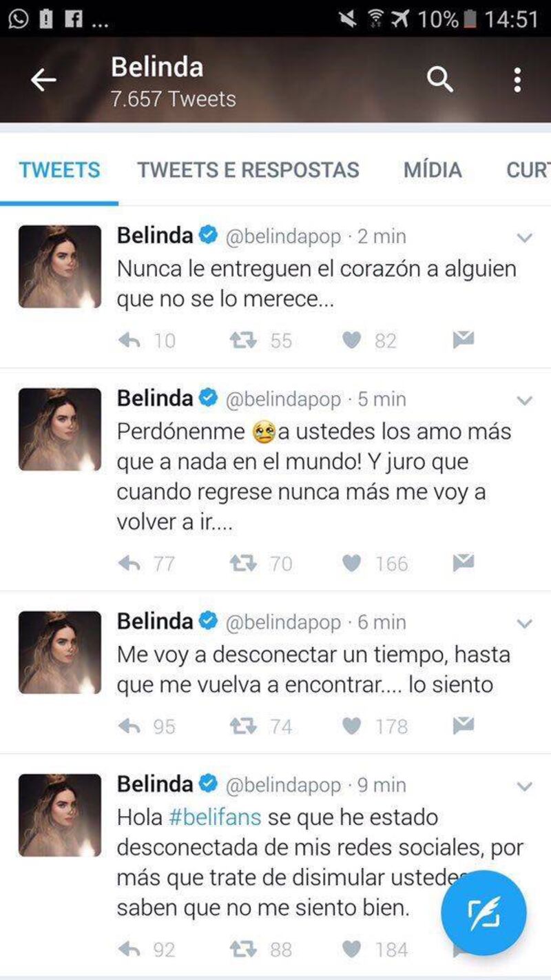Open the #belifans hashtag link

tap(215, 818)
